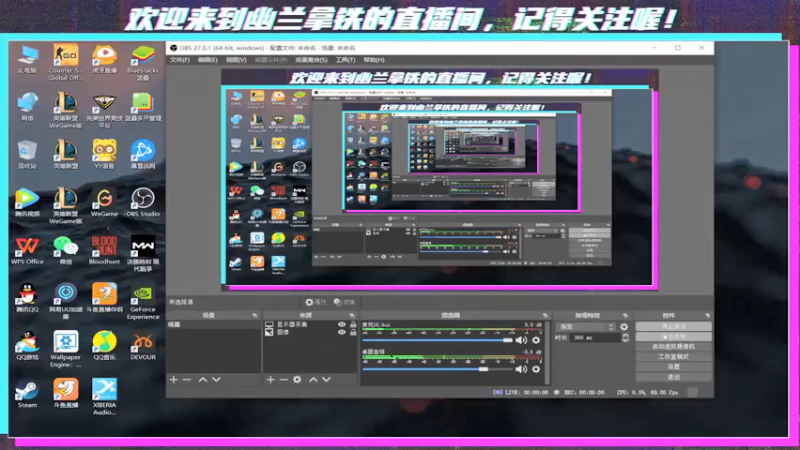
Task: Toggle the lock on the 显示器采集 source
Action: pos(353,324)
